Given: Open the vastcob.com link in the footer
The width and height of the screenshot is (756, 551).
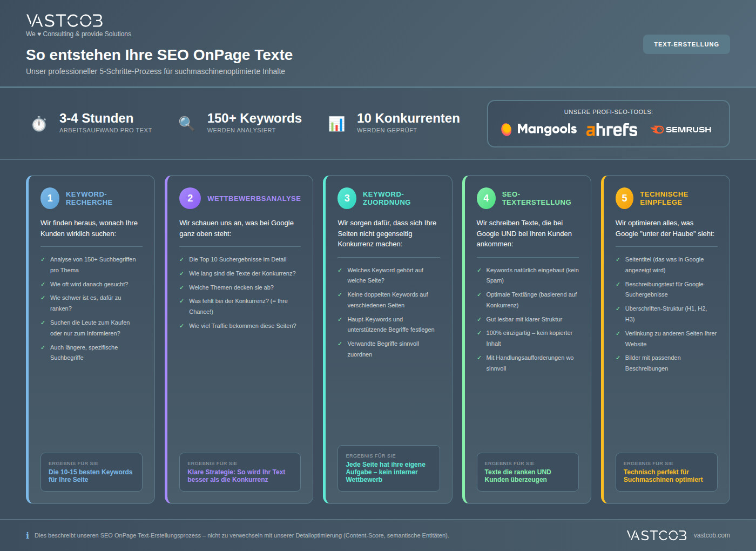Looking at the screenshot, I should click(712, 535).
